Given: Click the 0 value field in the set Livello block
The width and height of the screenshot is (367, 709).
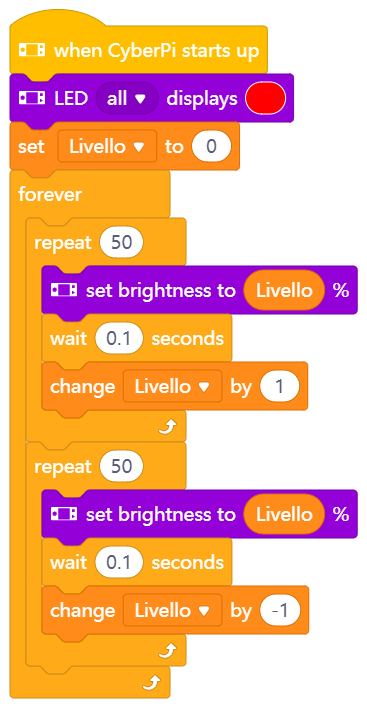Looking at the screenshot, I should [212, 147].
